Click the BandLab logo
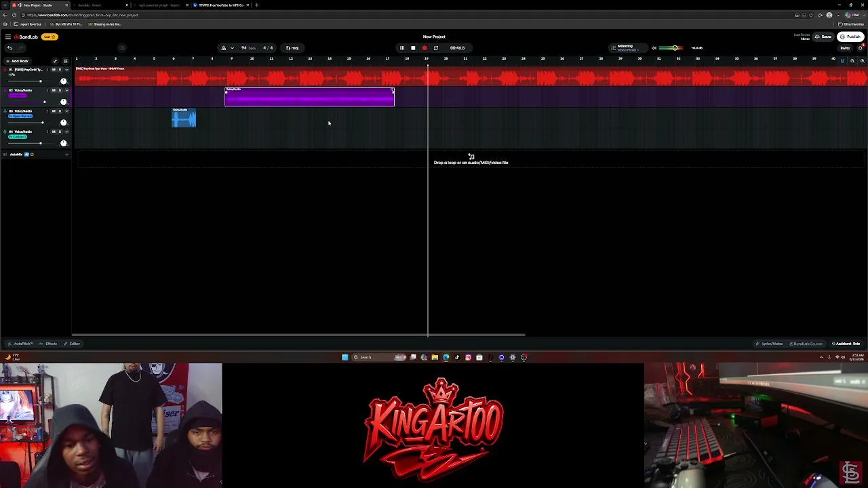The width and height of the screenshot is (868, 488). click(x=26, y=37)
